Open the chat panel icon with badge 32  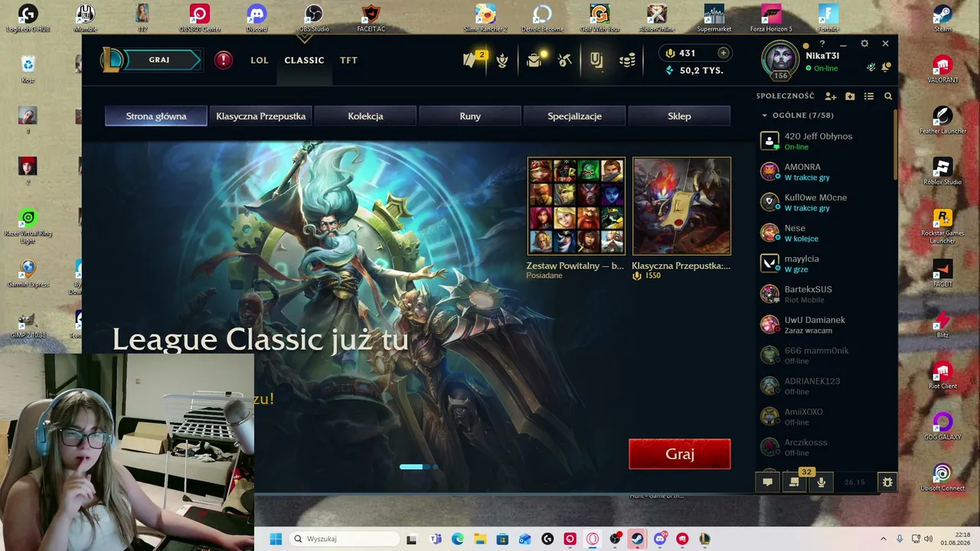click(x=794, y=482)
